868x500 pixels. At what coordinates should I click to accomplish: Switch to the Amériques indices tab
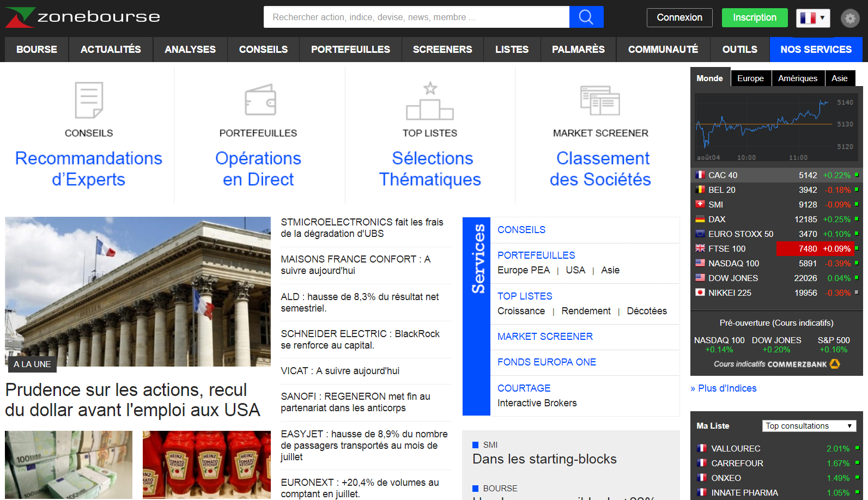[798, 78]
